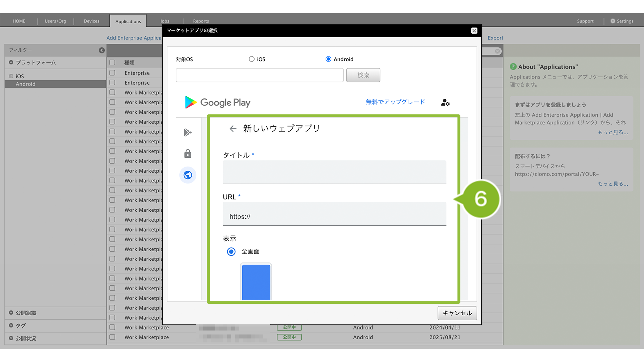
Task: Close the マーケットアプリの選択 dialog
Action: (474, 31)
